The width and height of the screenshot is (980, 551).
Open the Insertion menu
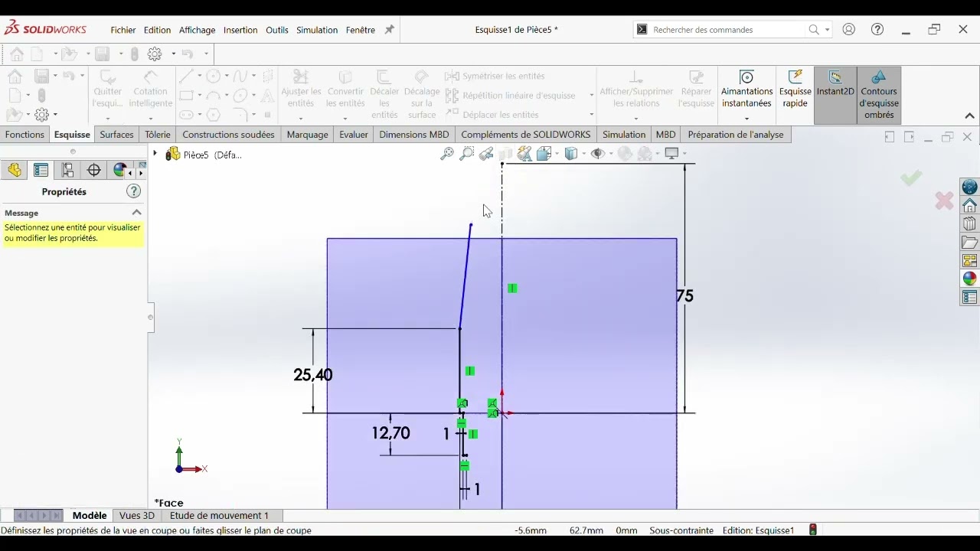(x=240, y=30)
